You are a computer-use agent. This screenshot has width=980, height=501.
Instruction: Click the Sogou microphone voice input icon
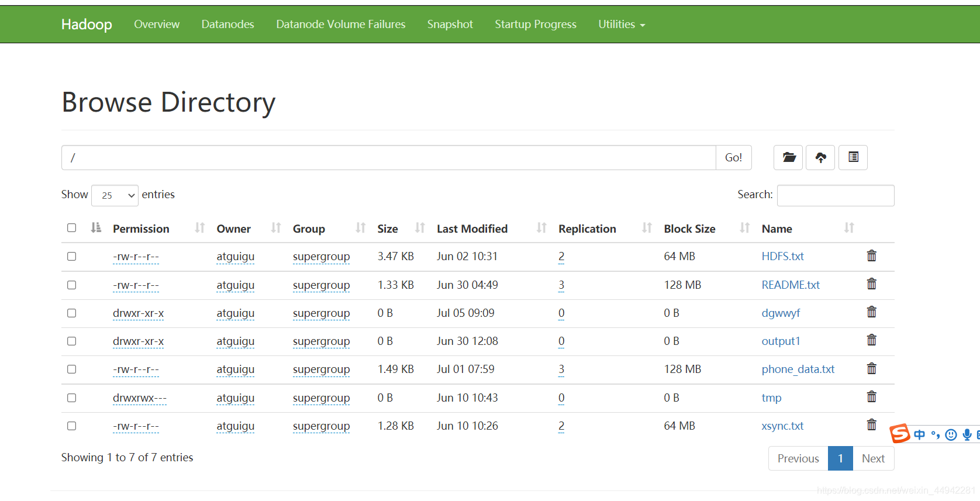(x=967, y=435)
